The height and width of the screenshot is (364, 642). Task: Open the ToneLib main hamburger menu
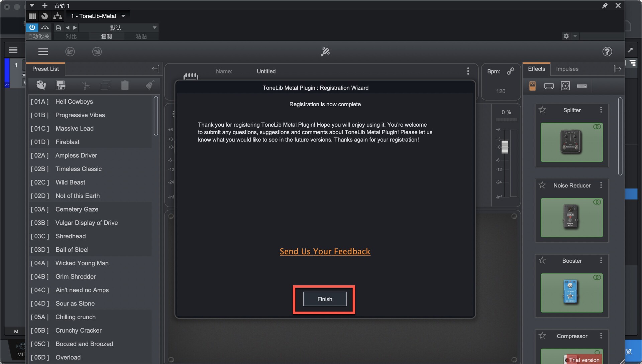[43, 51]
